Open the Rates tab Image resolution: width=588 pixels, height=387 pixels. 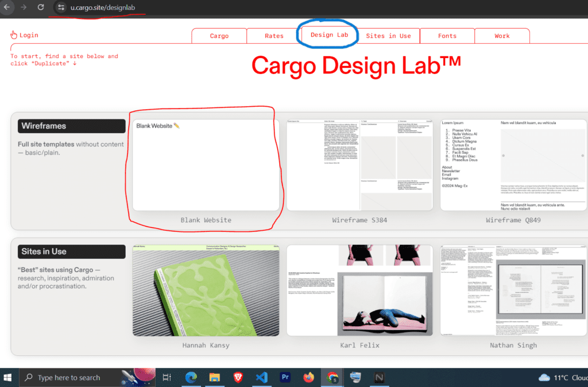tap(276, 35)
